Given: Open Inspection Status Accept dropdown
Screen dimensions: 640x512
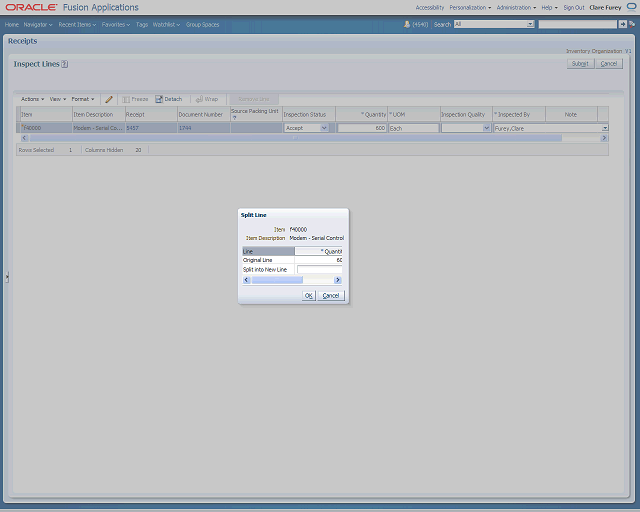Looking at the screenshot, I should click(x=324, y=128).
